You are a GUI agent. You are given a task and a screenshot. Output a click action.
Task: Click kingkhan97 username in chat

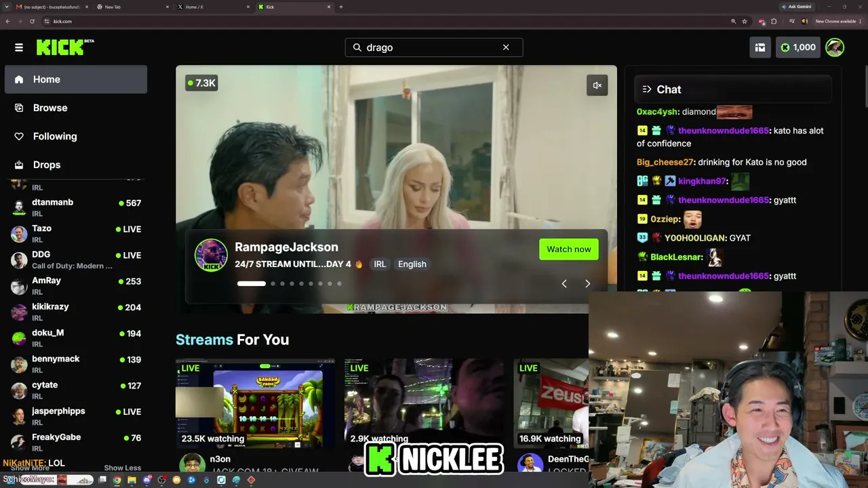point(703,181)
